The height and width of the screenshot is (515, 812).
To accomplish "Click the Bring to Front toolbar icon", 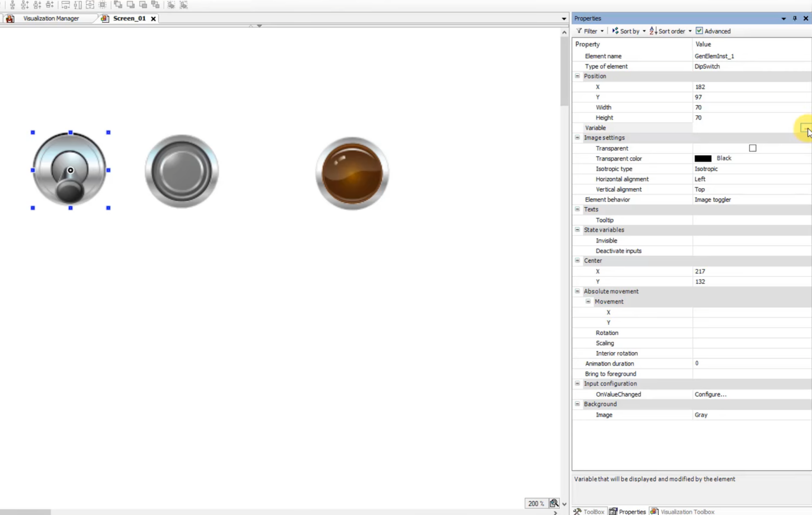I will coord(118,5).
